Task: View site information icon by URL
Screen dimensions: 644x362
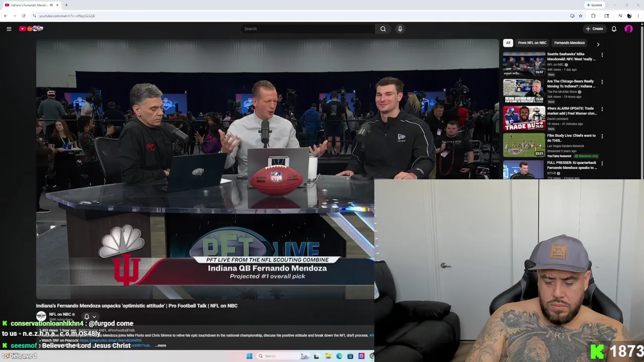Action: [34, 16]
